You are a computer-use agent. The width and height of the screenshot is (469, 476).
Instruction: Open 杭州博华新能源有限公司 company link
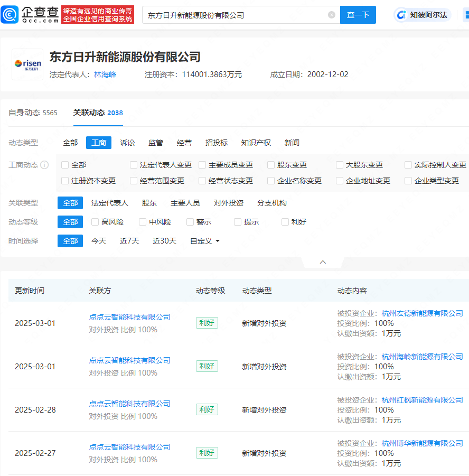[422, 444]
